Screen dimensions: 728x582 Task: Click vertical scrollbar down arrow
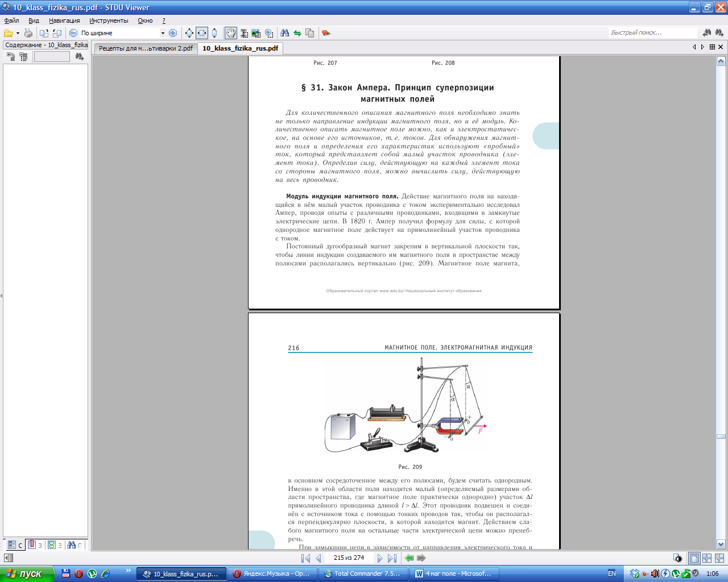(x=721, y=544)
